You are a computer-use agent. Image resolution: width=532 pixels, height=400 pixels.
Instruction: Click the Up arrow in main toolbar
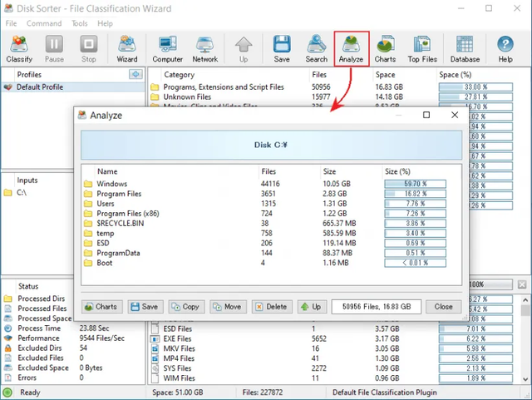click(x=244, y=49)
